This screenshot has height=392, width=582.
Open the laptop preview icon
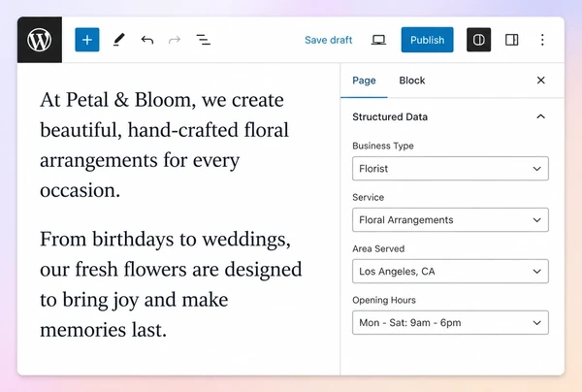click(x=378, y=40)
